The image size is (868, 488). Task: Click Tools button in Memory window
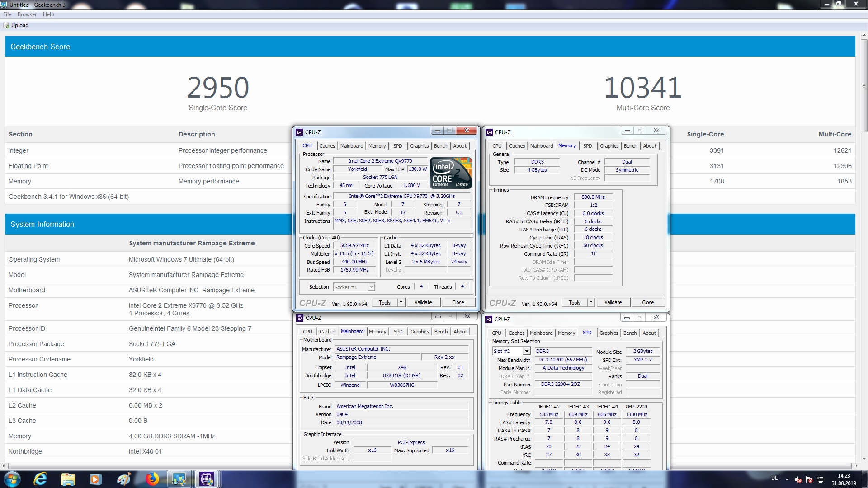point(575,302)
